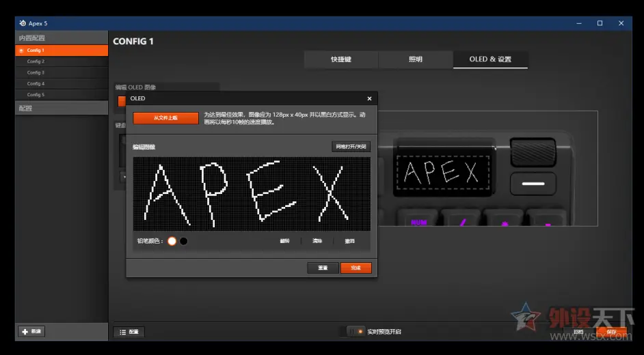644x355 pixels.
Task: Click the 保存 save button at bottom right
Action: (x=612, y=332)
